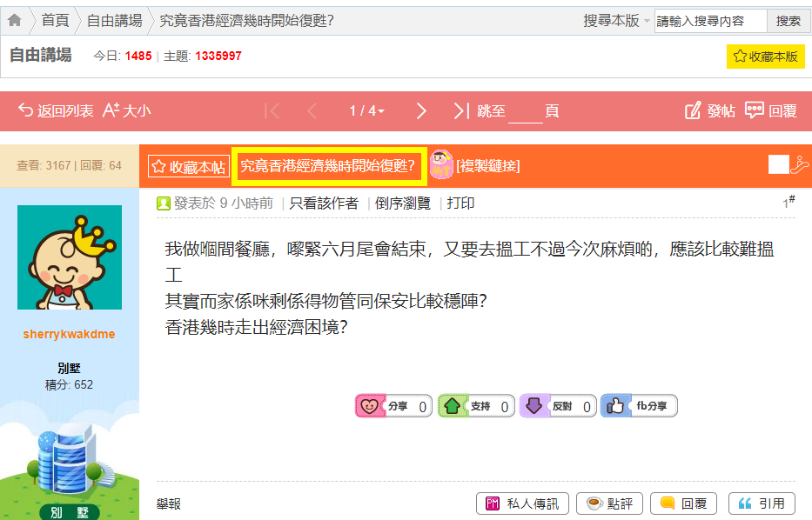Click the 請輸入搜尋內容 search field
Viewport: 812px width, 520px height.
pyautogui.click(x=710, y=21)
